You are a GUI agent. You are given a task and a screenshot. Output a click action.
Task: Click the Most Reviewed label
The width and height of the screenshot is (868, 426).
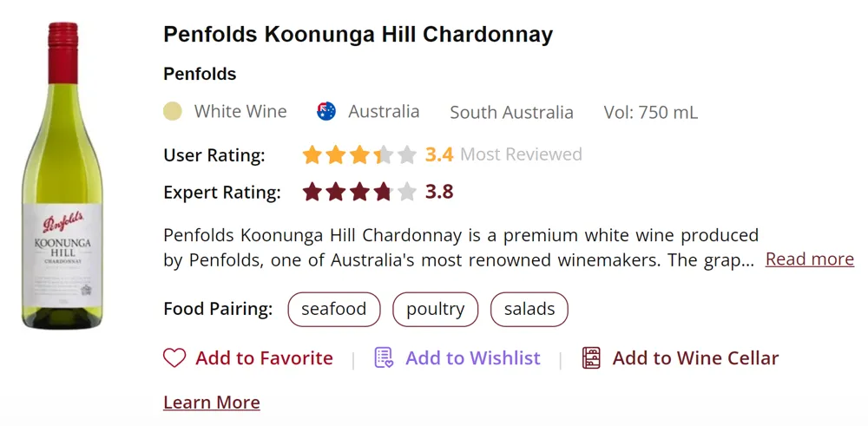coord(521,155)
